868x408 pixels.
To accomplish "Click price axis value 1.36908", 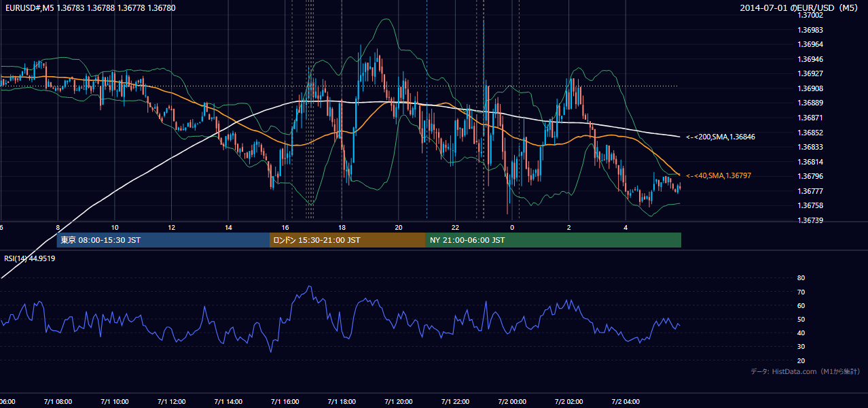I will click(x=810, y=88).
